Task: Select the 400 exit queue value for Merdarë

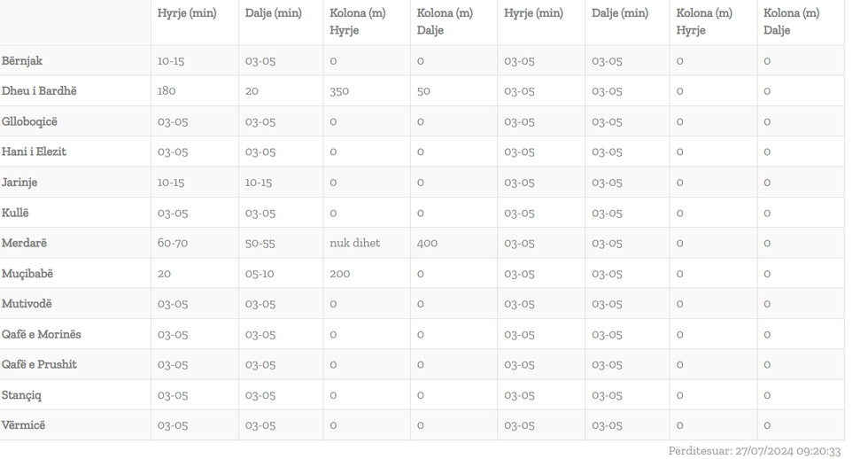Action: [x=428, y=243]
